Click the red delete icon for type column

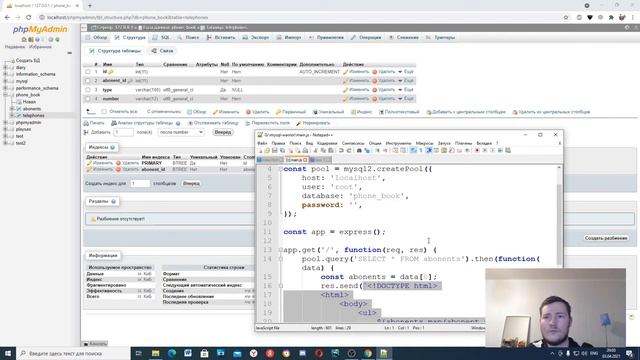point(374,90)
